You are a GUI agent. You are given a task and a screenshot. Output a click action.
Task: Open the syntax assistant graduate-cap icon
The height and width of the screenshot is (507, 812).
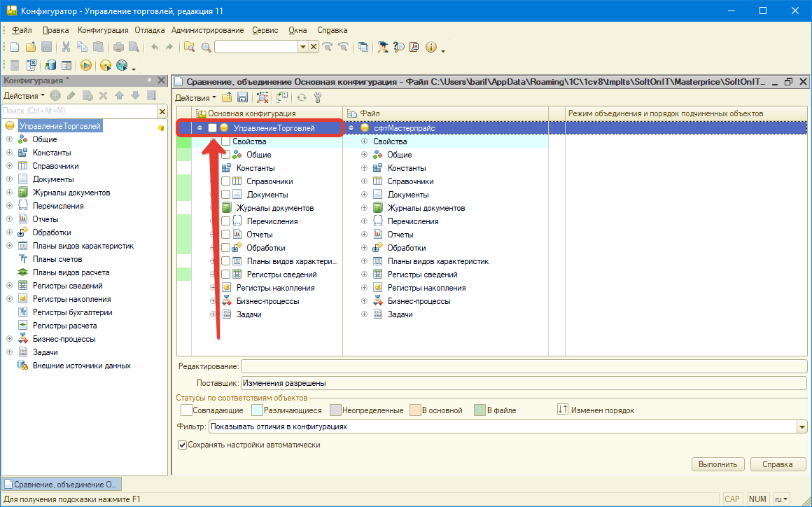[383, 47]
